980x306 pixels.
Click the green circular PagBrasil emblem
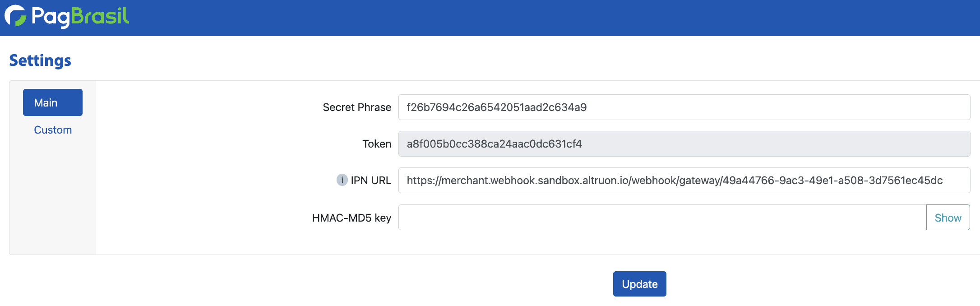tap(15, 16)
